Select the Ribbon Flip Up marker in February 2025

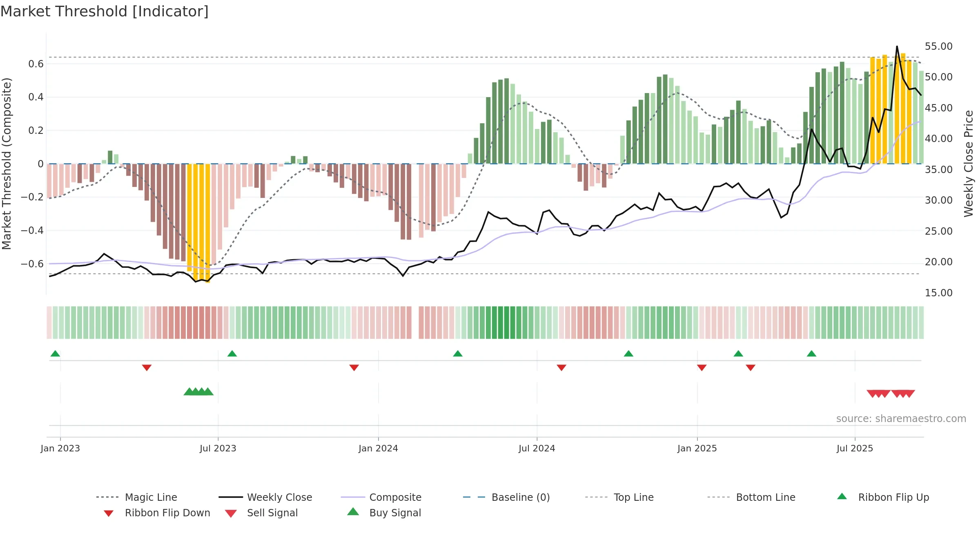pos(738,353)
